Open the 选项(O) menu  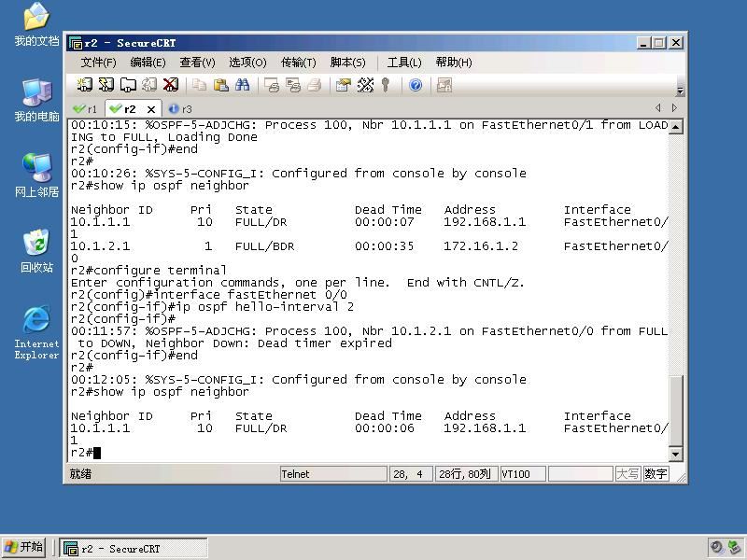(247, 63)
